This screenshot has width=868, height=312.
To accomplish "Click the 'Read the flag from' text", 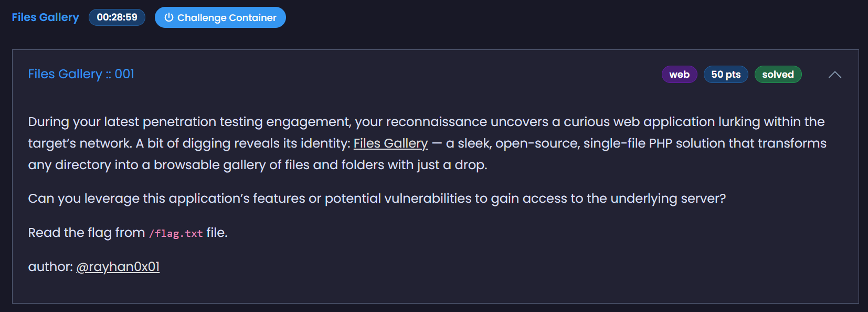I will click(x=86, y=233).
